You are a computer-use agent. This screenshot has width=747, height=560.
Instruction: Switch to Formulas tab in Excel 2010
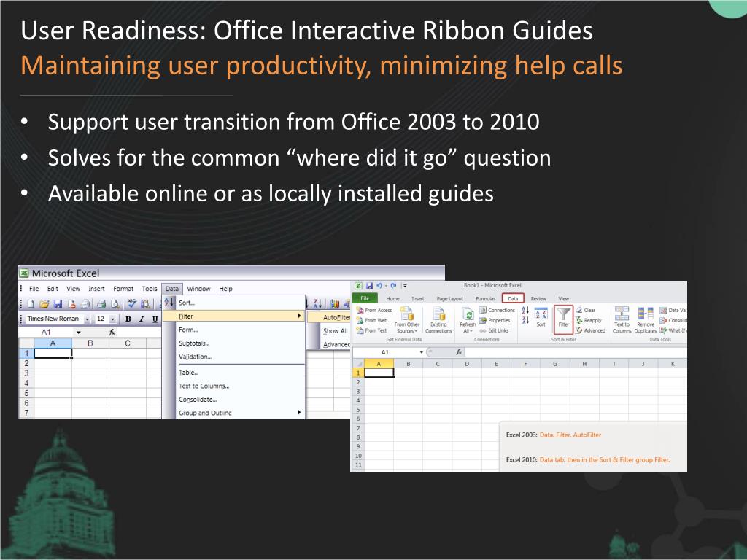point(485,298)
